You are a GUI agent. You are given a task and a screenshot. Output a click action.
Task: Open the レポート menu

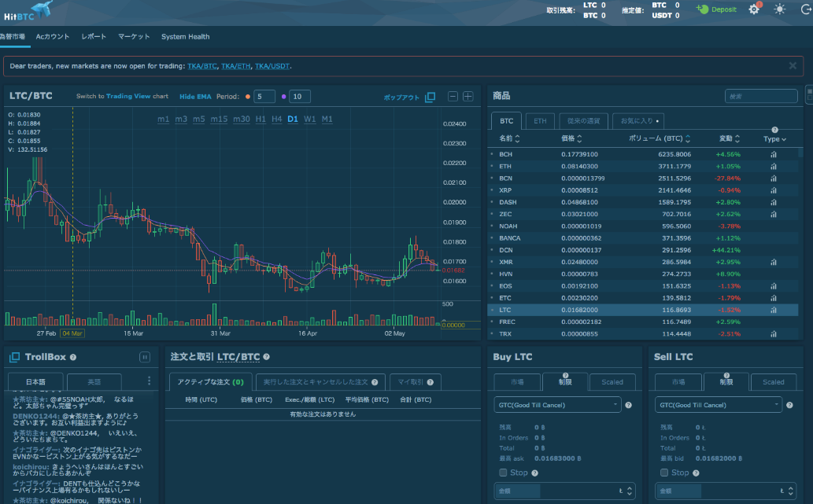pos(94,37)
